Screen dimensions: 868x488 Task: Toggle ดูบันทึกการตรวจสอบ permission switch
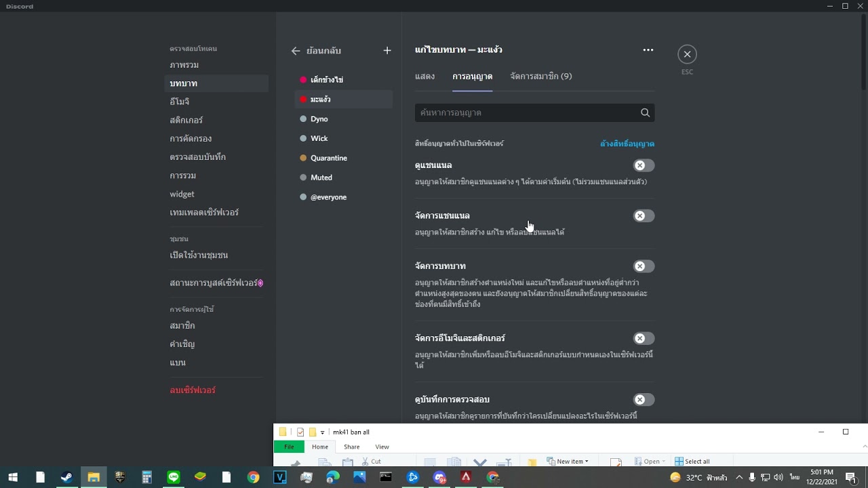644,400
